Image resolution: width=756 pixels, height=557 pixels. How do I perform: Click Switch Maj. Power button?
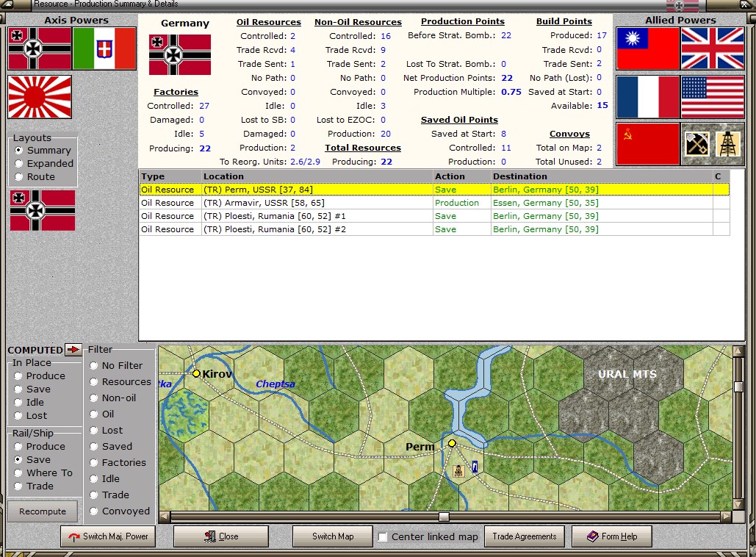(108, 536)
